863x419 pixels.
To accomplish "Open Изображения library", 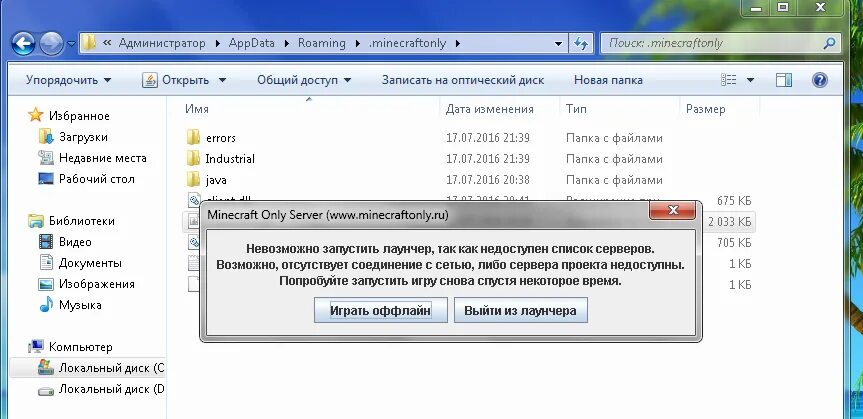I will pos(96,284).
